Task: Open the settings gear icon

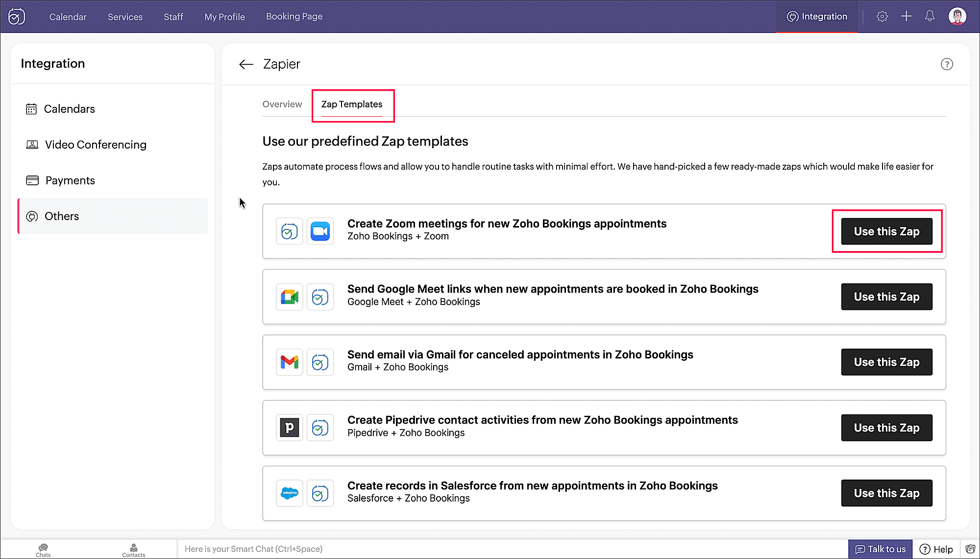Action: [882, 16]
